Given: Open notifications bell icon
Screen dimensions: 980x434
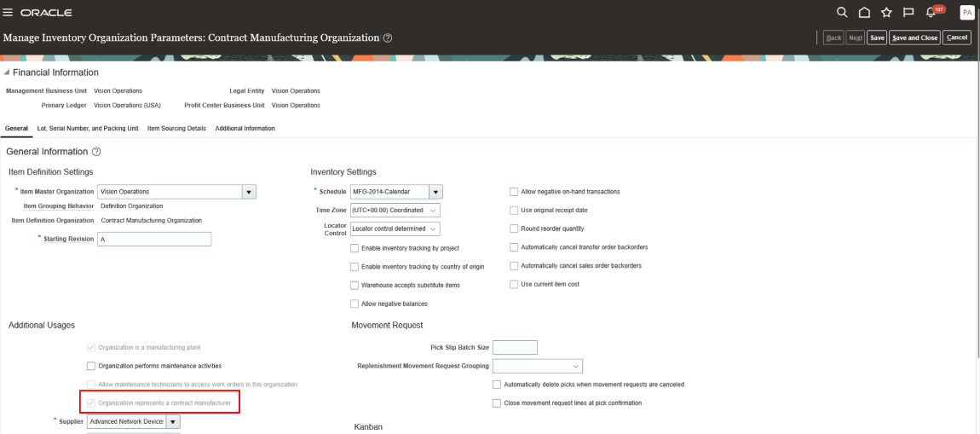Looking at the screenshot, I should pos(931,13).
